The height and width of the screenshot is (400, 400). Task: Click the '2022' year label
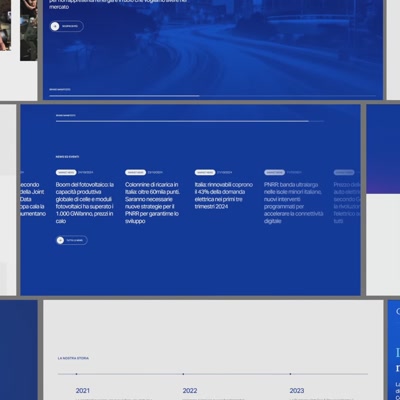coord(190,390)
